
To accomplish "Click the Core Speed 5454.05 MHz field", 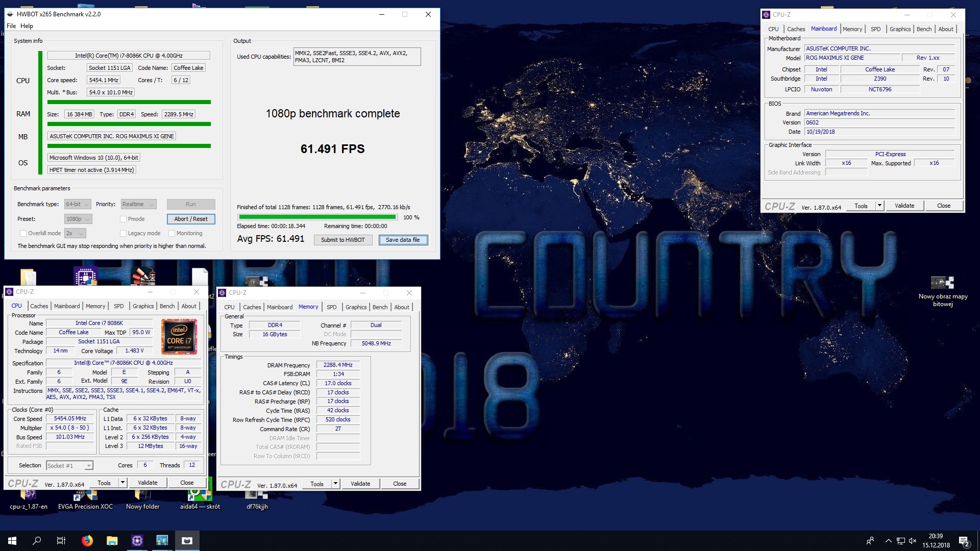I will [x=70, y=418].
